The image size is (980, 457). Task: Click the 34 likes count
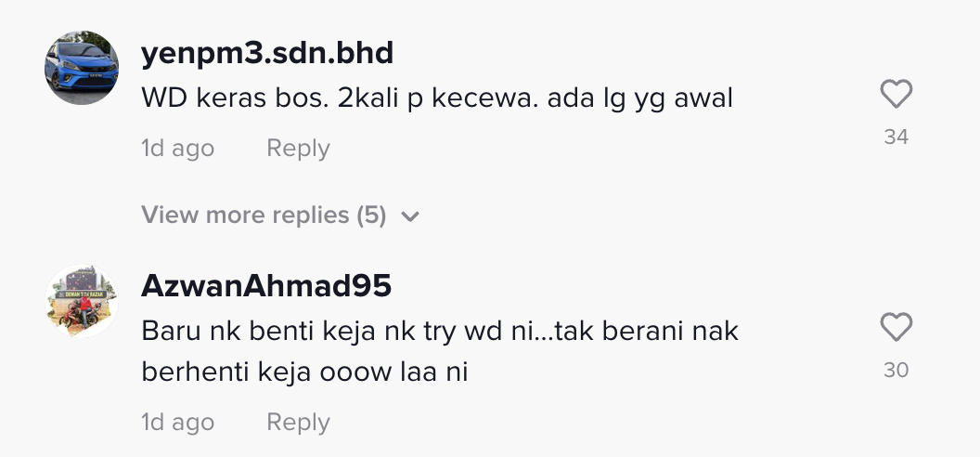896,137
